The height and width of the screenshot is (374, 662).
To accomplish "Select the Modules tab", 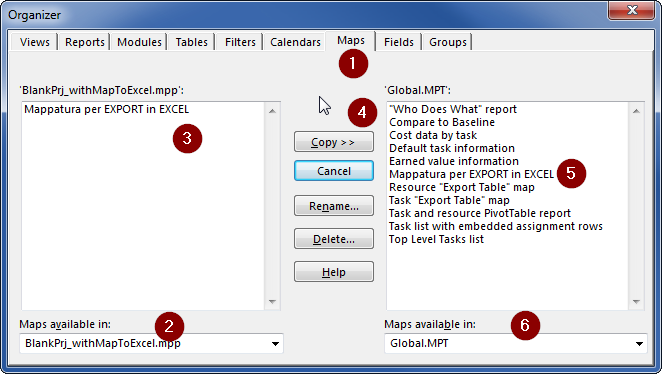I will (139, 42).
